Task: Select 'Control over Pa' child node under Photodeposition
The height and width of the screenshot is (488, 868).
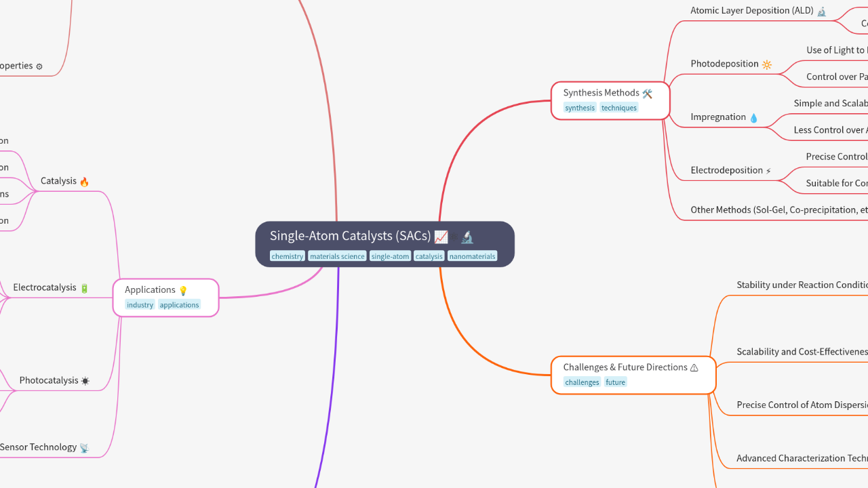Action: (837, 77)
